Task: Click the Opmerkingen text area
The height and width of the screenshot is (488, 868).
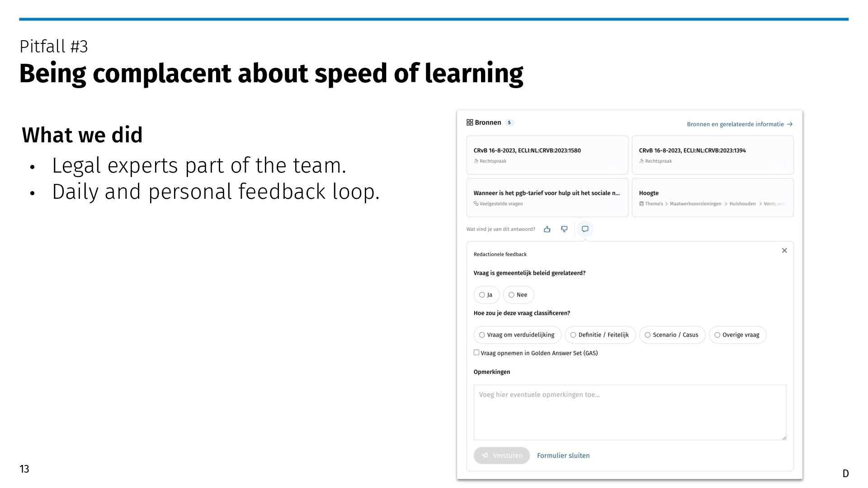Action: coord(630,412)
